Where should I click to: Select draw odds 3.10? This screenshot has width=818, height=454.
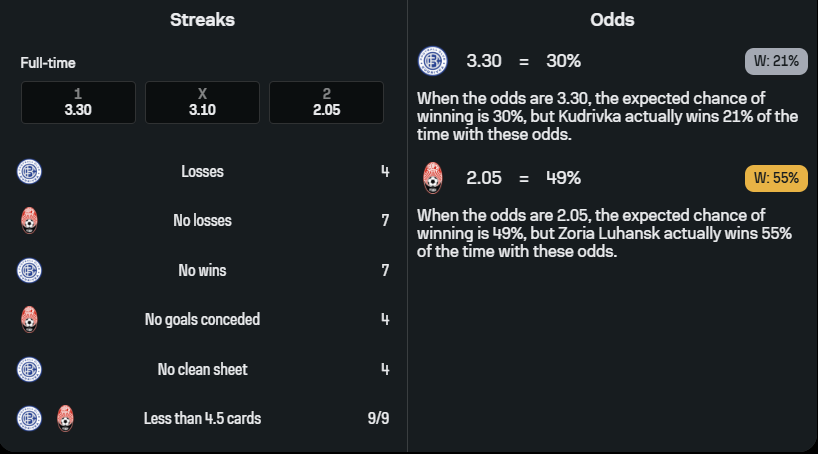202,102
